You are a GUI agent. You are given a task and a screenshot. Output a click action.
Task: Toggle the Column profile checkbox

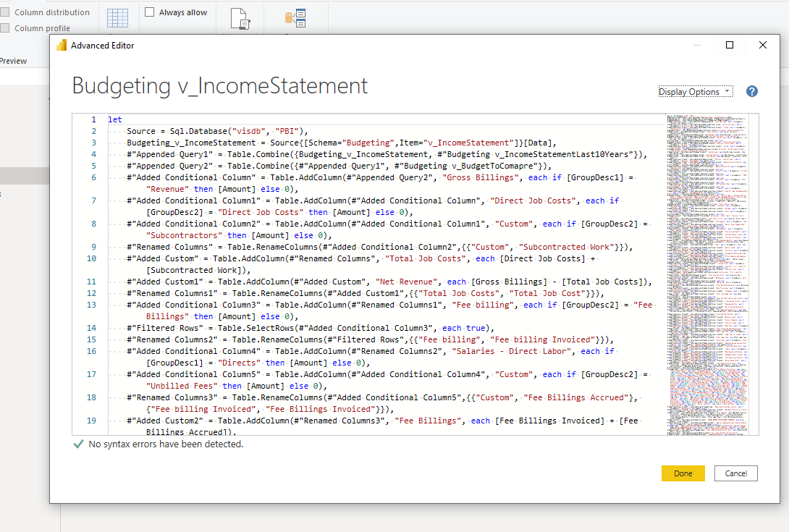(4, 28)
